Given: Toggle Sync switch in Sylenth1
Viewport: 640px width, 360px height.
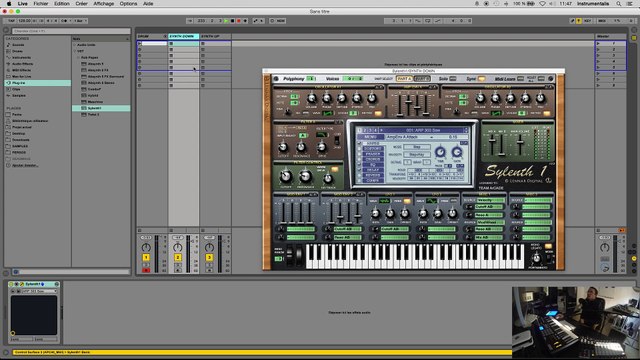Looking at the screenshot, I should 481,79.
